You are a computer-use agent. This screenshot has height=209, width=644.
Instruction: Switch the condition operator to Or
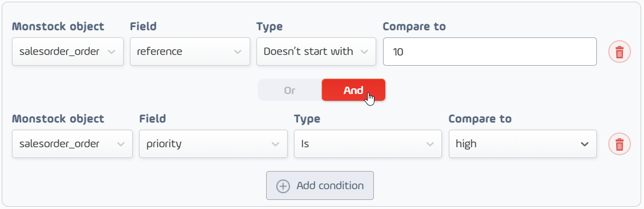pyautogui.click(x=289, y=90)
